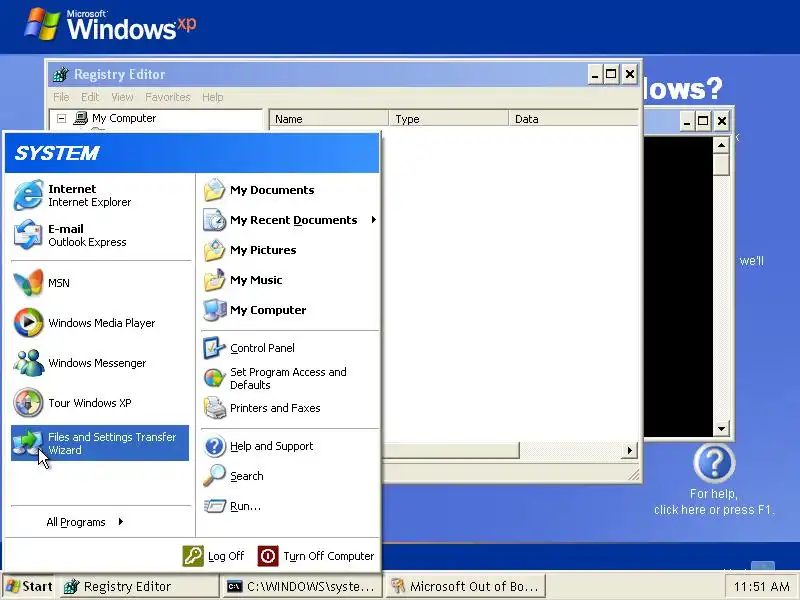The image size is (800, 600).
Task: Open My Pictures folder icon
Action: (214, 250)
